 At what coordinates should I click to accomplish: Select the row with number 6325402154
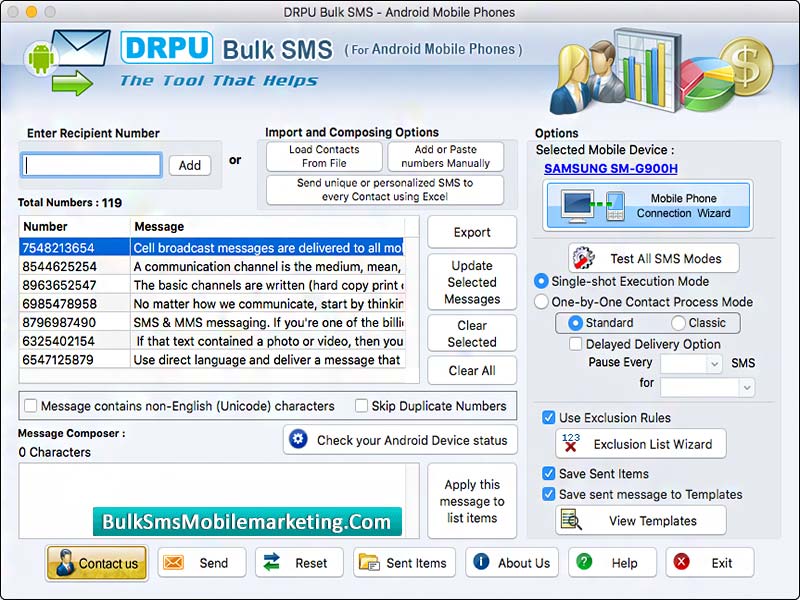(212, 341)
